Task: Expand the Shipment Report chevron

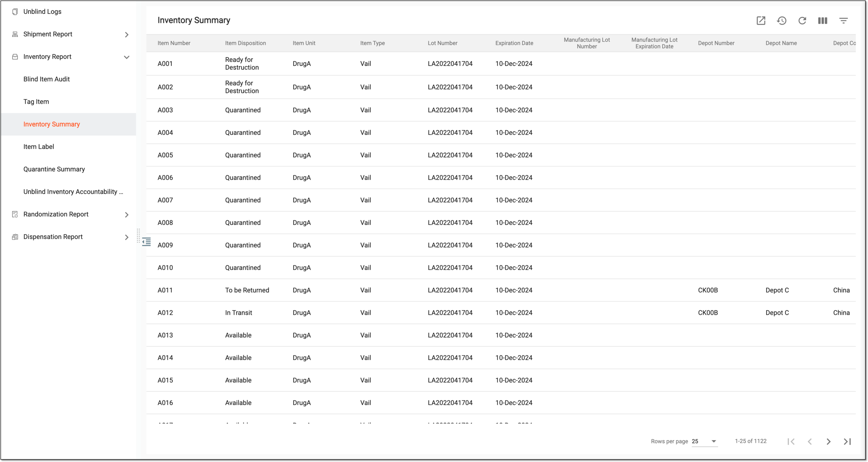Action: [127, 34]
